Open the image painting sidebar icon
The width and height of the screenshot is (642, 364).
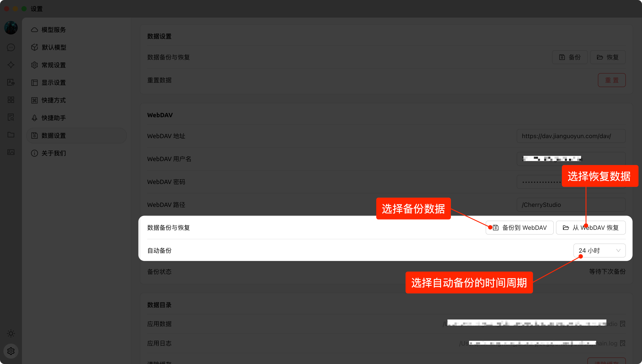[x=11, y=152]
